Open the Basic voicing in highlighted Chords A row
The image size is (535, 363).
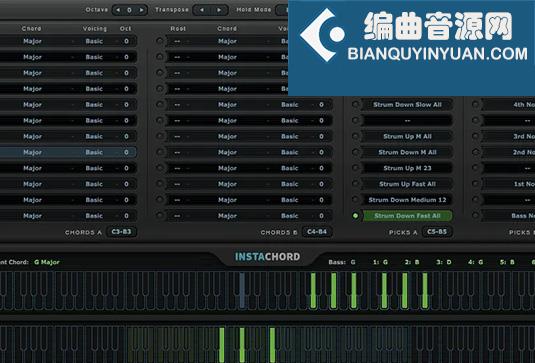tap(94, 152)
